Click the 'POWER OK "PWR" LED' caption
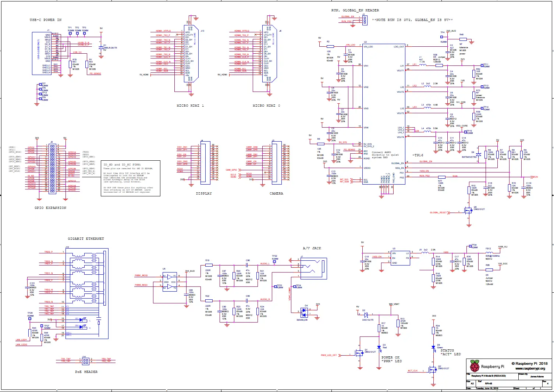This screenshot has width=554, height=392. pos(391,359)
